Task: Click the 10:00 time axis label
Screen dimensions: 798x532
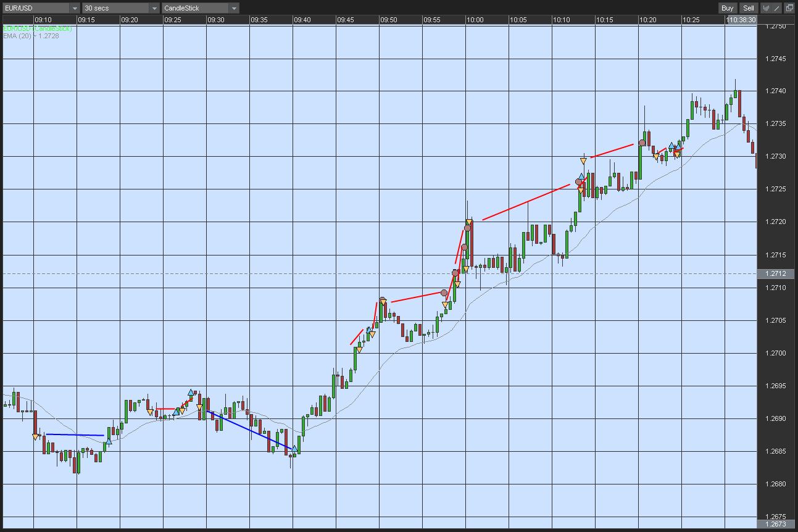Action: (x=475, y=20)
